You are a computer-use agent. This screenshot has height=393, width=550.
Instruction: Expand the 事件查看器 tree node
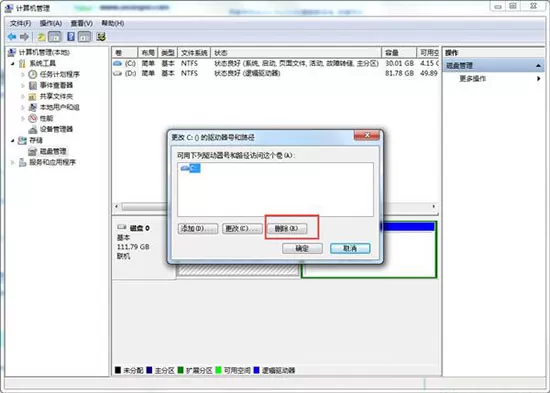(23, 85)
